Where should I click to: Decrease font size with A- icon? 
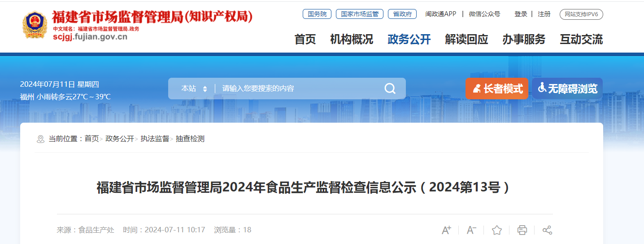[471, 230]
